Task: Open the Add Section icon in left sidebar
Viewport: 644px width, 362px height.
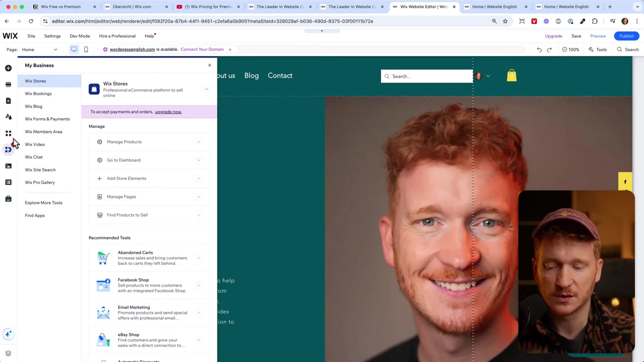Action: [x=8, y=84]
